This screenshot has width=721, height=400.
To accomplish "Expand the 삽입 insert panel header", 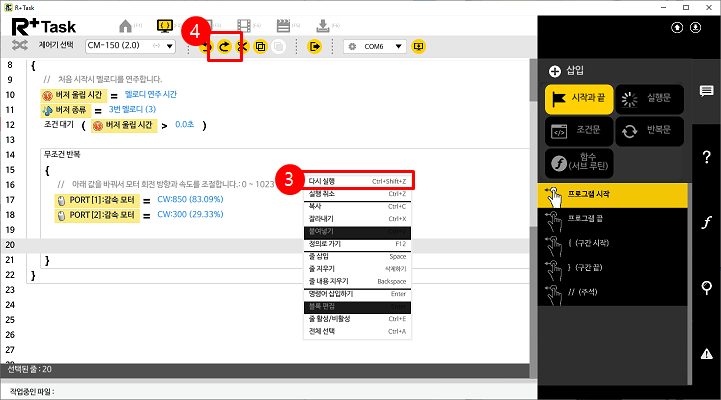I will pos(567,70).
